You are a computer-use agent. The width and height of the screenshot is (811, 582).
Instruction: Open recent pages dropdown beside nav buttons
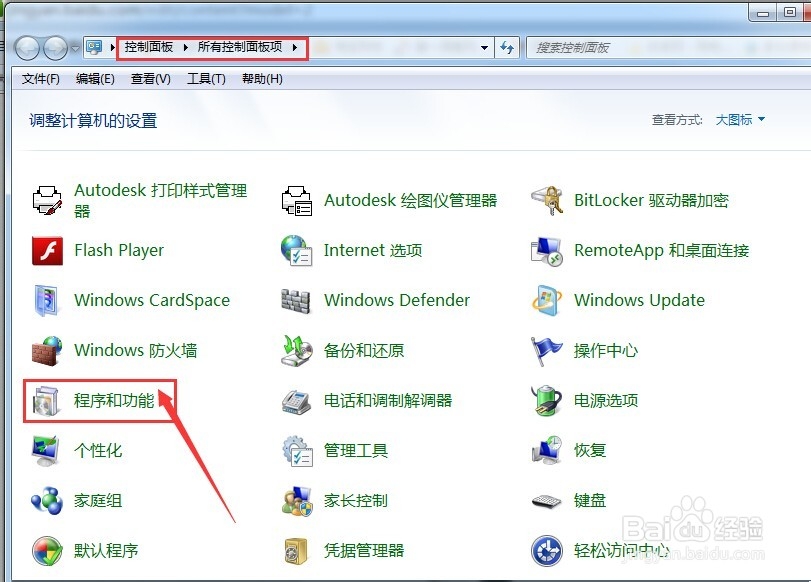(x=76, y=48)
